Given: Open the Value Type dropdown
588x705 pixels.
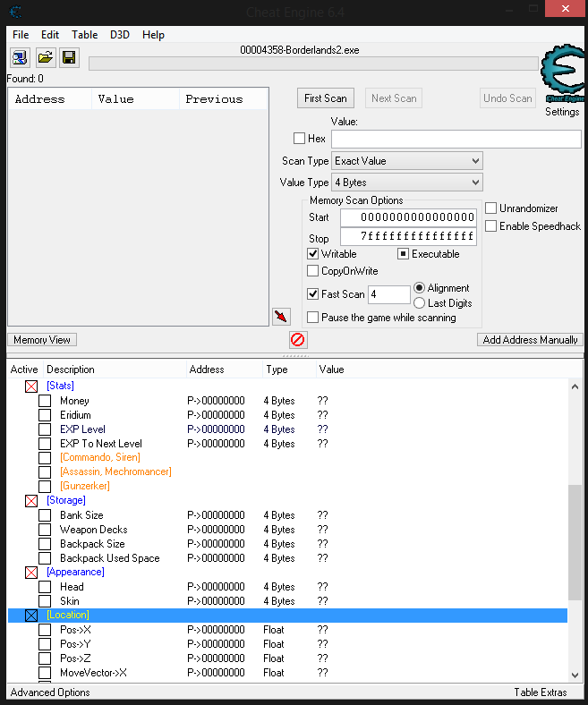Looking at the screenshot, I should (x=407, y=183).
